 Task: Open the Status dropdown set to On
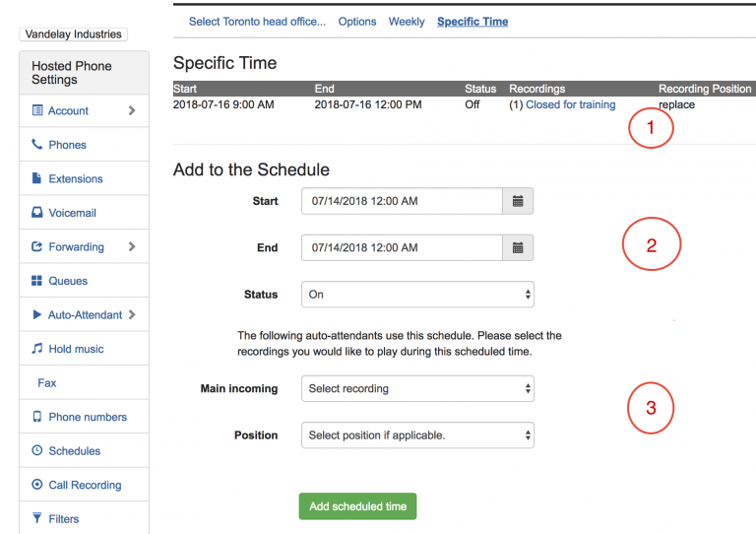click(x=417, y=295)
